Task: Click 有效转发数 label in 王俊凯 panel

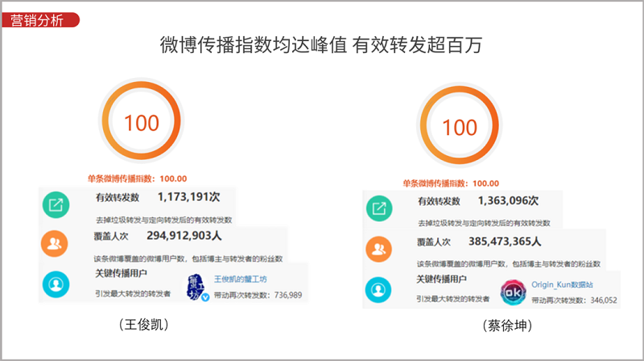Action: 118,197
